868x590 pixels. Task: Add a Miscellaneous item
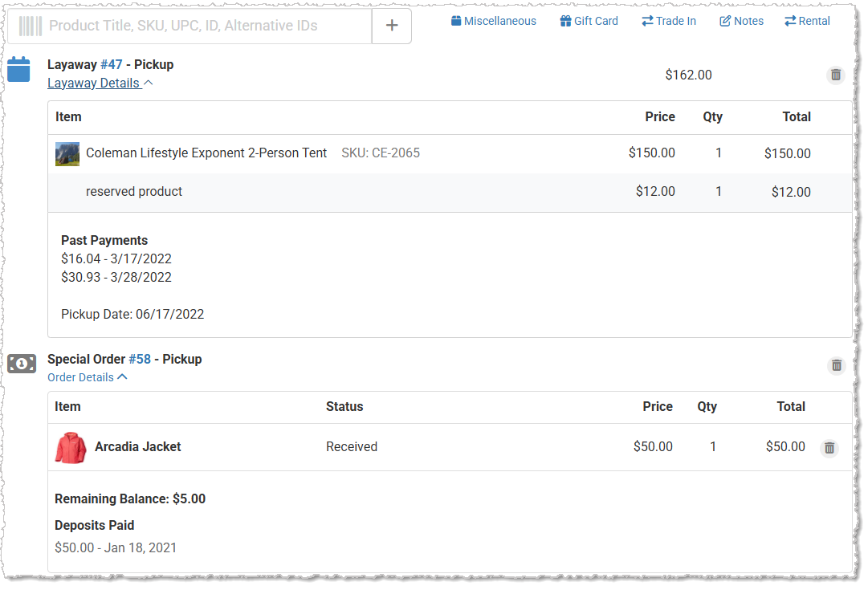click(x=493, y=21)
